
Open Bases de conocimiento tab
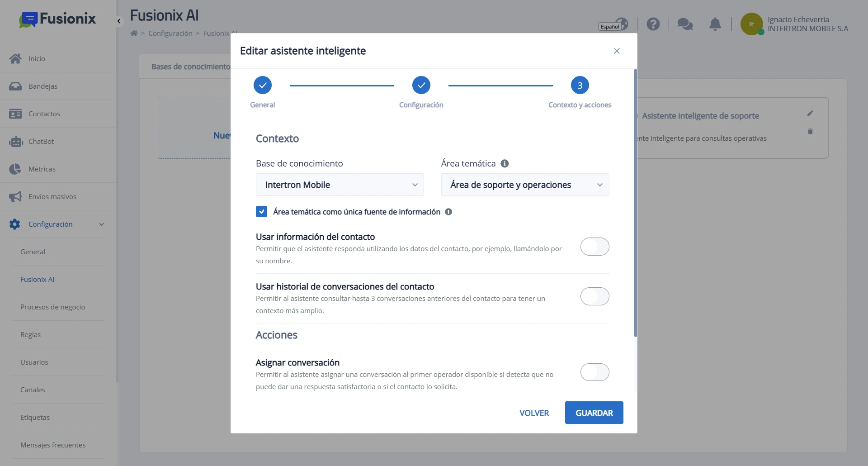pos(190,67)
